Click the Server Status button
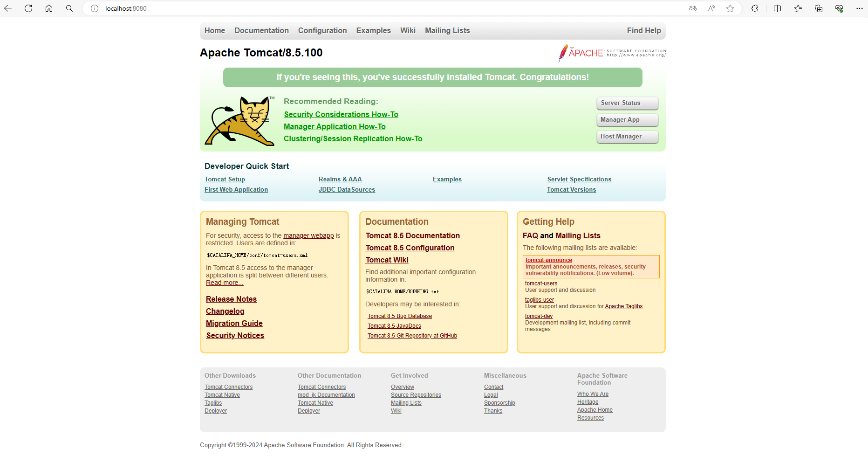This screenshot has width=868, height=456. pyautogui.click(x=627, y=103)
